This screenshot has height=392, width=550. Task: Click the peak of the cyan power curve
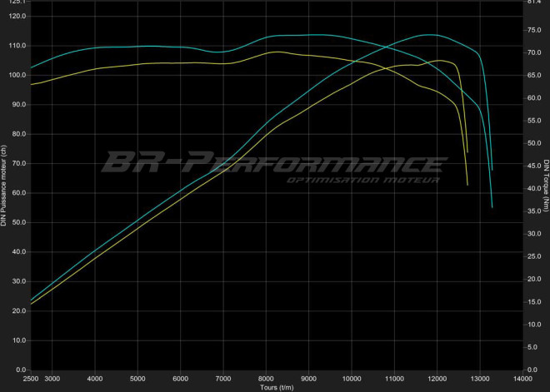click(x=429, y=35)
